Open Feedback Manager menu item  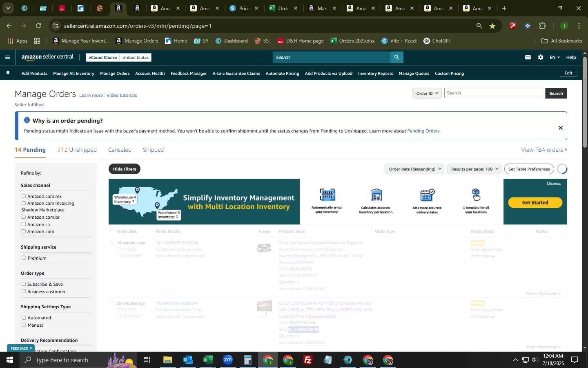coord(189,73)
